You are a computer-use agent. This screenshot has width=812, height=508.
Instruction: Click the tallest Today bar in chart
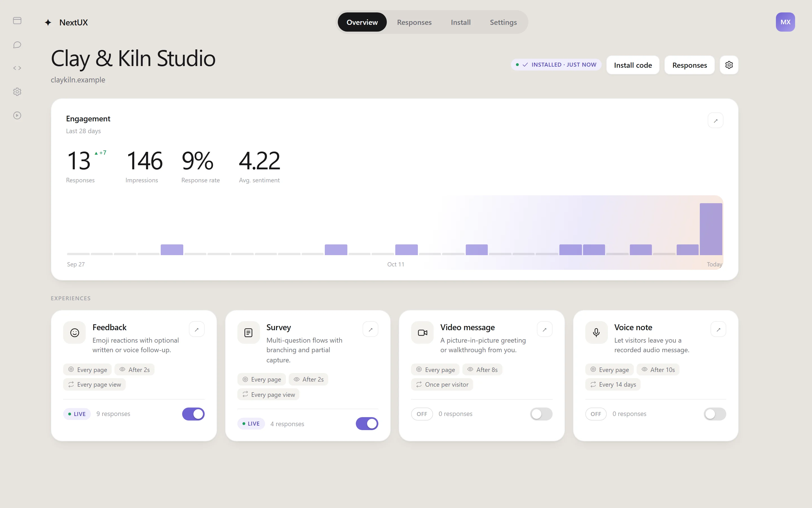pos(711,229)
